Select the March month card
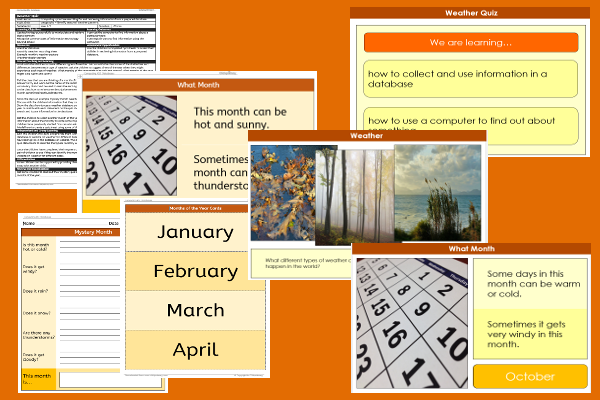Viewport: 600px width, 400px height. click(196, 310)
